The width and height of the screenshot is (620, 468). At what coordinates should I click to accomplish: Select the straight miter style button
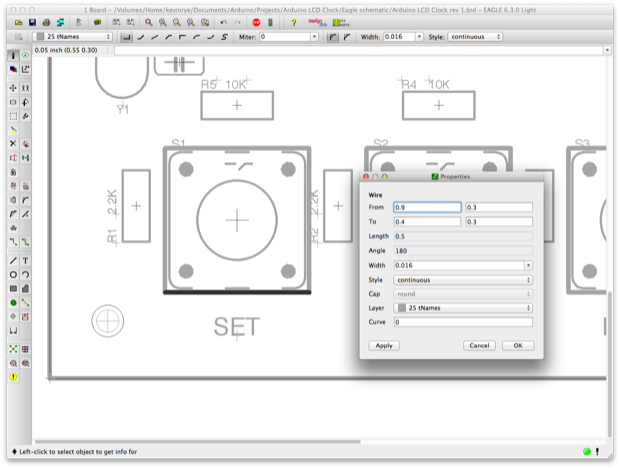346,37
